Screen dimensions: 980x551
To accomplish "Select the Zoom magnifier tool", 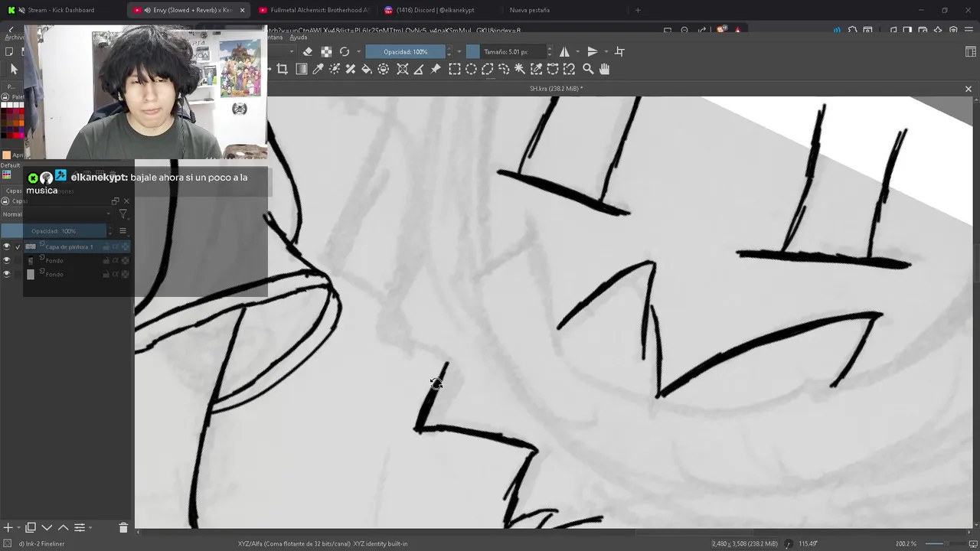I will point(588,69).
